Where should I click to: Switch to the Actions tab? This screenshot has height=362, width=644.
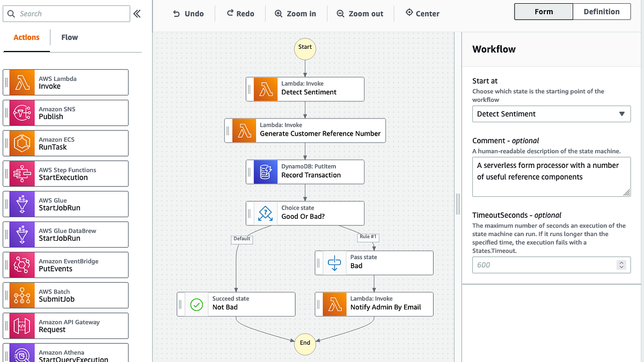[x=26, y=38]
